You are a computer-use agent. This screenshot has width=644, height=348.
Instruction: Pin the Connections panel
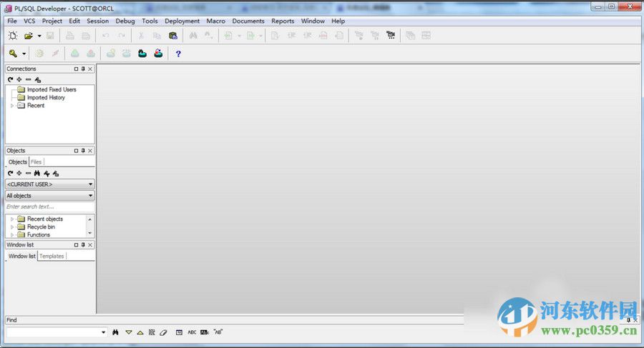(83, 69)
